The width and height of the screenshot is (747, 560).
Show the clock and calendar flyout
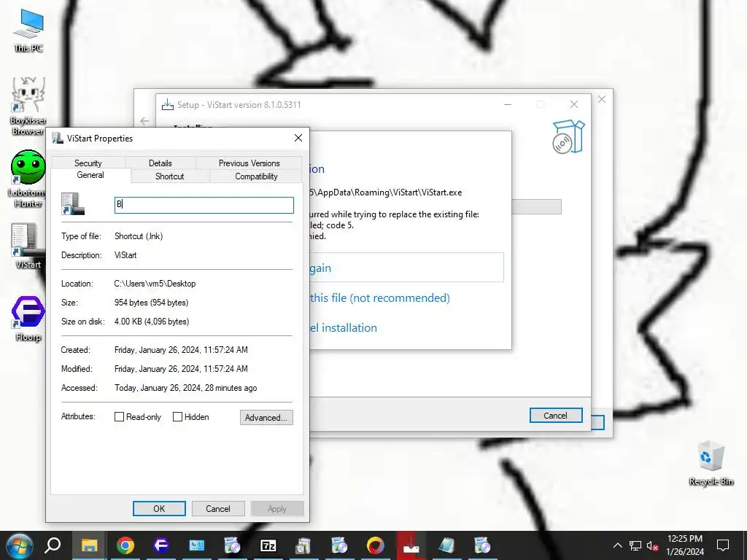(684, 545)
